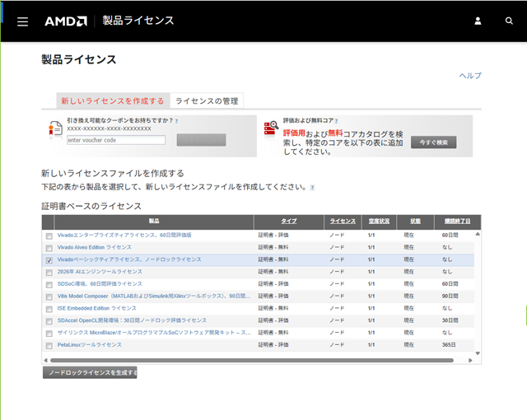The width and height of the screenshot is (527, 420).
Task: Check the 2026 AI Engine tools license
Action: coord(49,273)
